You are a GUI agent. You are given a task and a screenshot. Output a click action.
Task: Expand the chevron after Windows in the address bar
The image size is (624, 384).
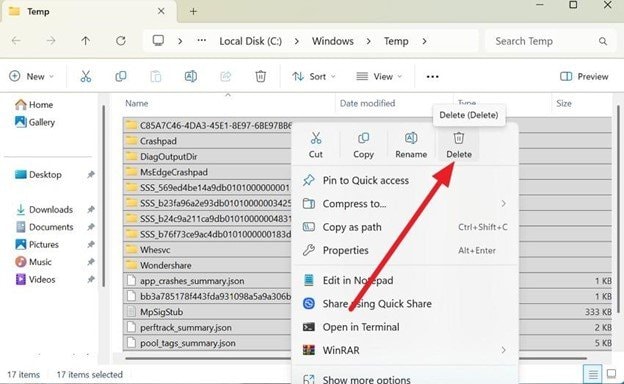coord(369,41)
